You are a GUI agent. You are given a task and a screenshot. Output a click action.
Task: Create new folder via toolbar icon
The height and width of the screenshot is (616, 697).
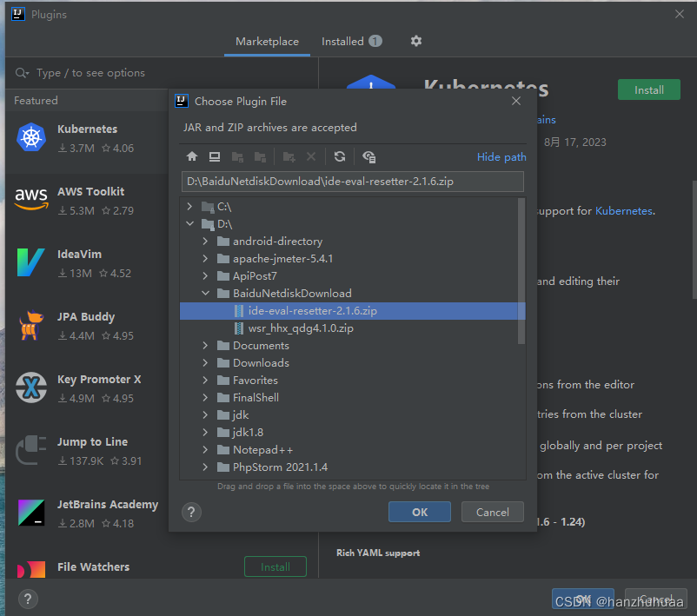289,156
